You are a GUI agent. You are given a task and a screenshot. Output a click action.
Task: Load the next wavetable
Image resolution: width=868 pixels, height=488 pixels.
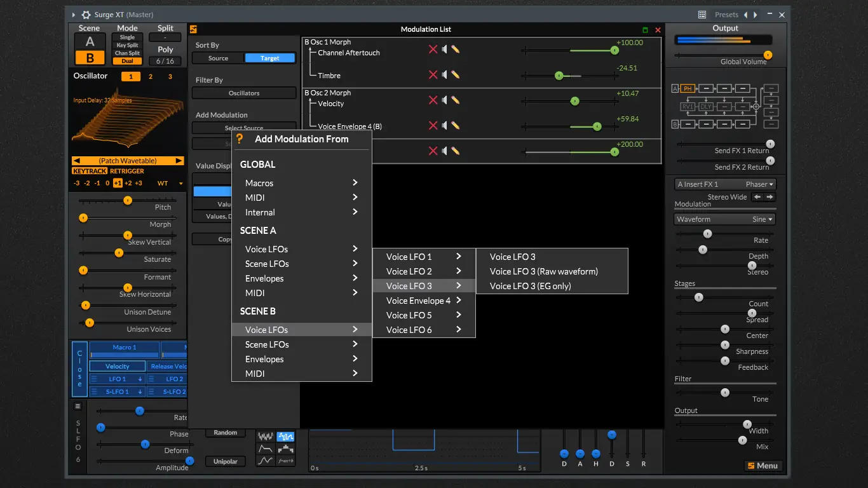pyautogui.click(x=179, y=161)
